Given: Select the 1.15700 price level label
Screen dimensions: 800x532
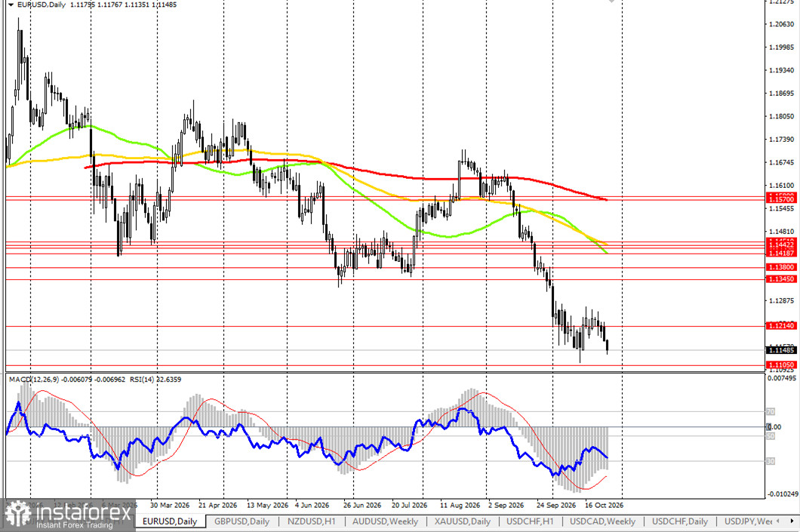Looking at the screenshot, I should 781,199.
